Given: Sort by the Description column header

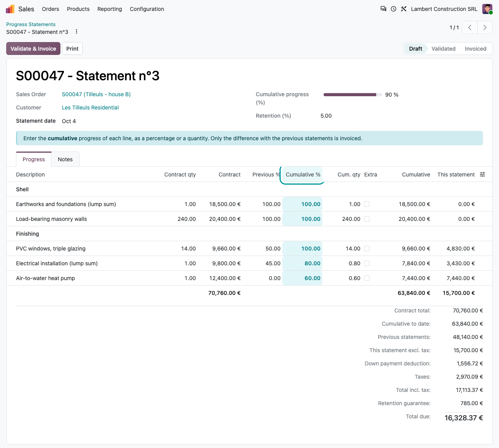Looking at the screenshot, I should coord(30,175).
